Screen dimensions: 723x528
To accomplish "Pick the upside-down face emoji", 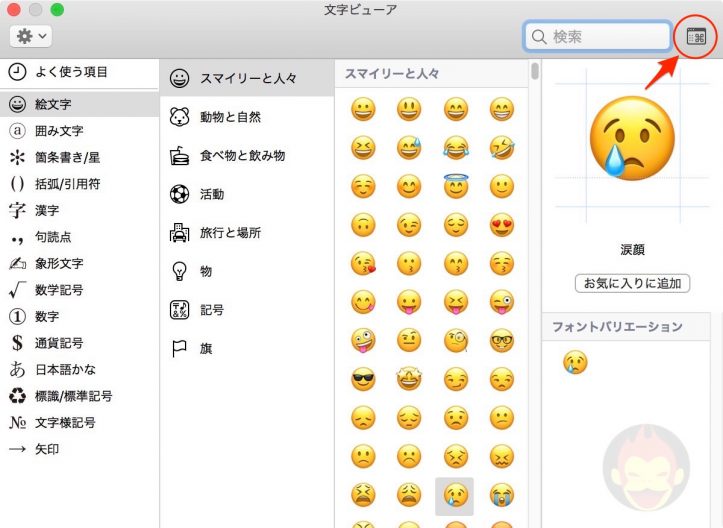I will pyautogui.click(x=363, y=225).
